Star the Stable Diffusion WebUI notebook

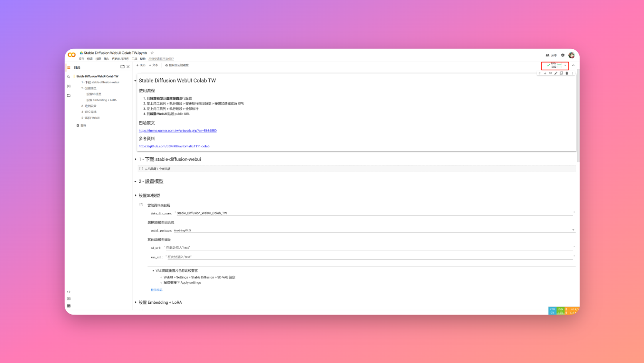click(152, 53)
